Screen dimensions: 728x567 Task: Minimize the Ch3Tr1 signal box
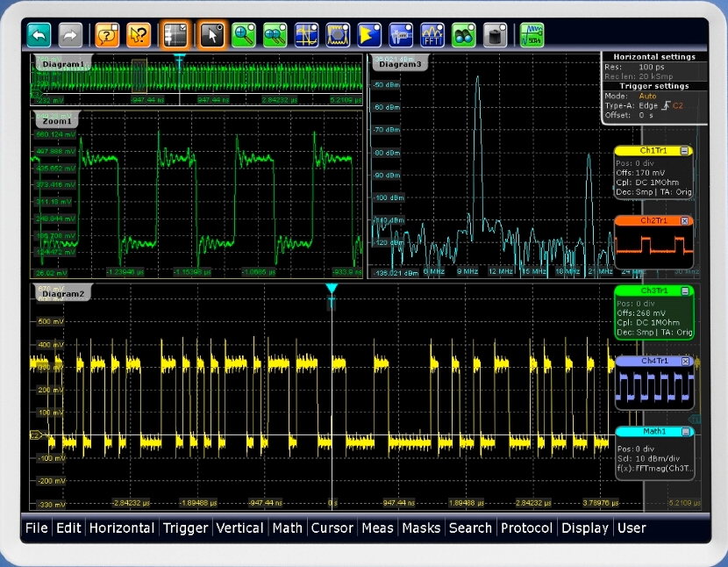tap(685, 291)
